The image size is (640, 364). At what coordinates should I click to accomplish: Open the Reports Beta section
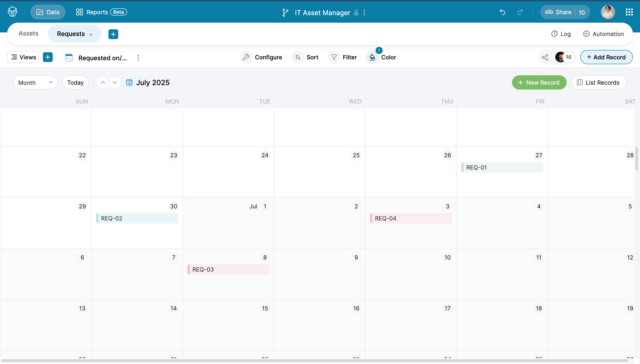(x=101, y=12)
